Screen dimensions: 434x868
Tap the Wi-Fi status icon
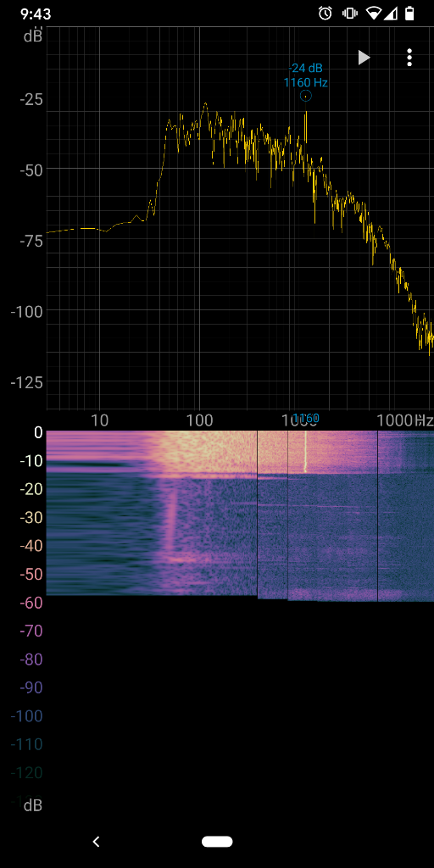374,14
